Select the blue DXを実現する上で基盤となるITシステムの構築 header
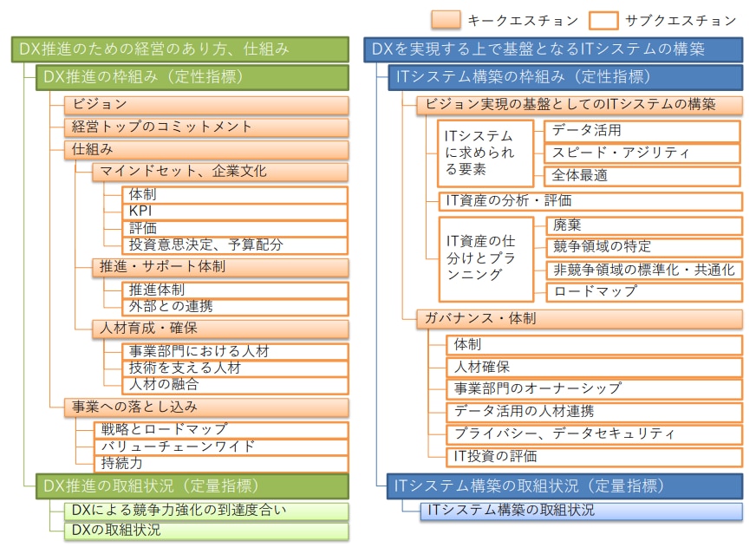 [x=552, y=49]
